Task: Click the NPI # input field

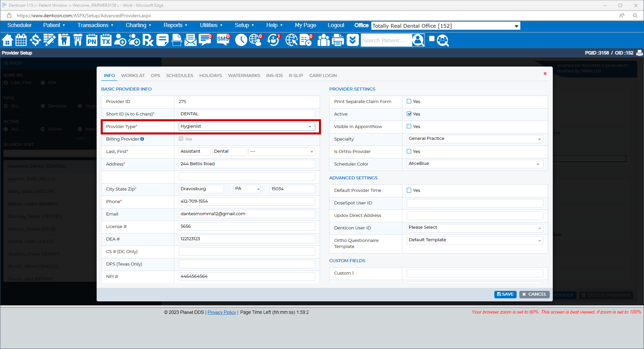Action: [247, 276]
